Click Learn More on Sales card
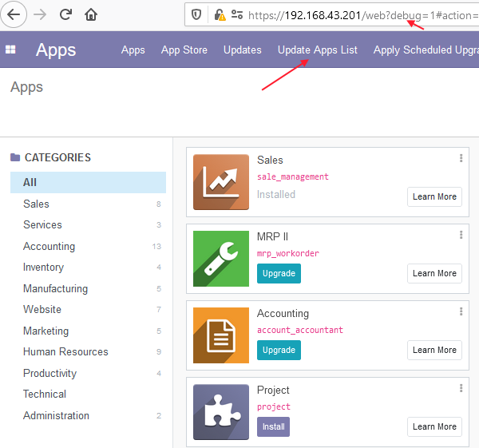Screen dimensions: 479x448 coord(434,196)
